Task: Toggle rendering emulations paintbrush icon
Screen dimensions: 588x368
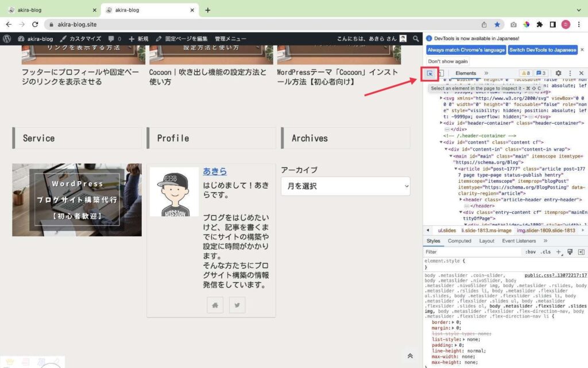Action: (570, 252)
